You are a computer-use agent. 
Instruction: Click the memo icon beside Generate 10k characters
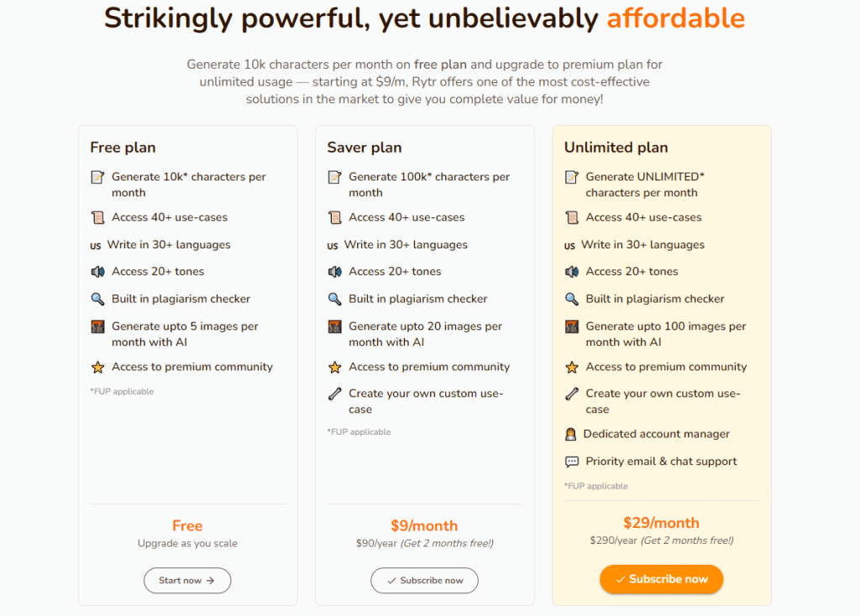(x=97, y=177)
